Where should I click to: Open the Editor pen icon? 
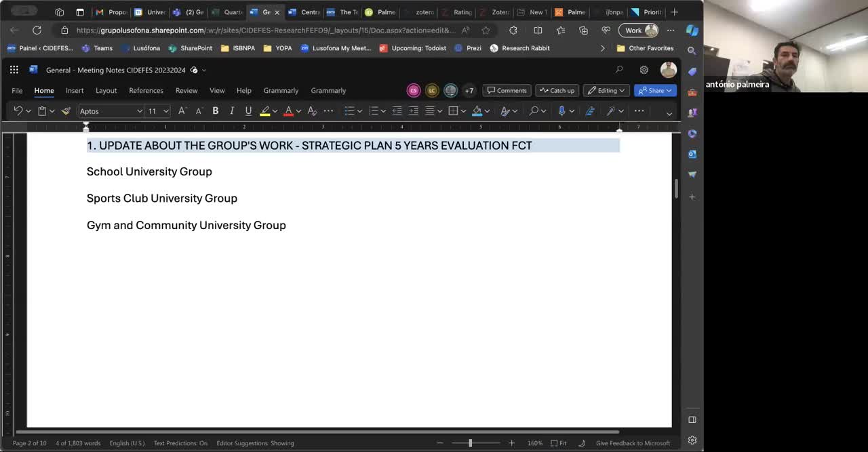click(590, 110)
